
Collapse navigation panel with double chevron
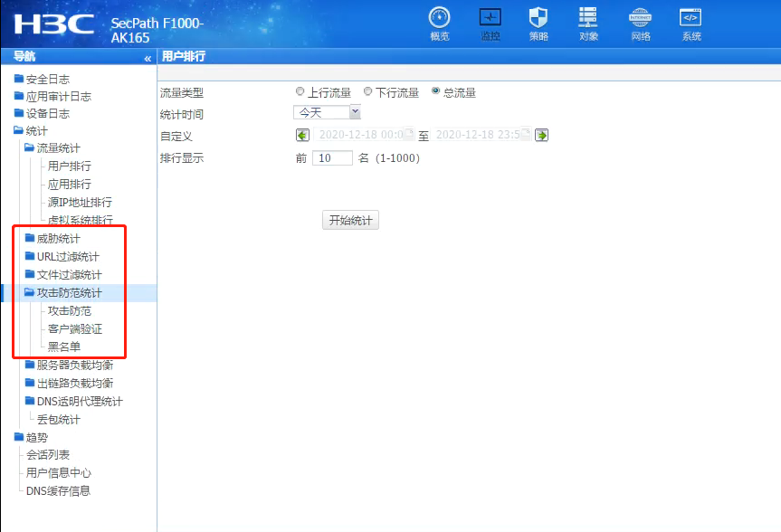(148, 58)
